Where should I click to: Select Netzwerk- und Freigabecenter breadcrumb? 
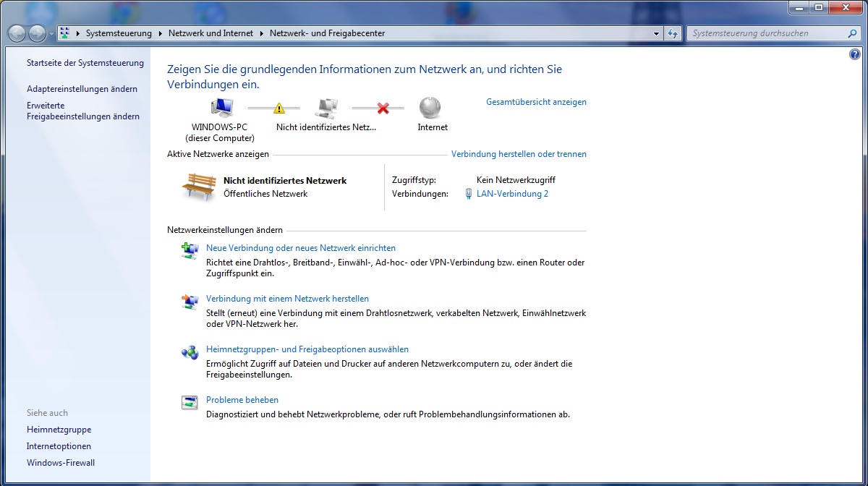327,33
